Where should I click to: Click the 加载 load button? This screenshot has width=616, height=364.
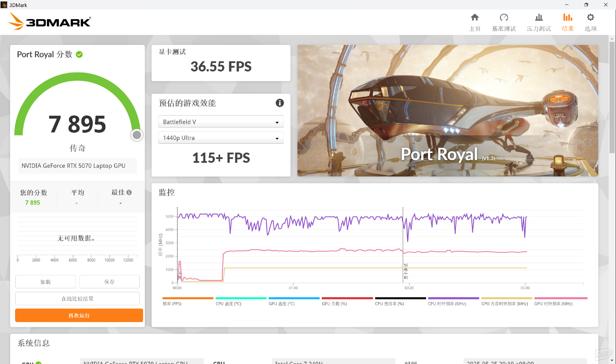45,282
